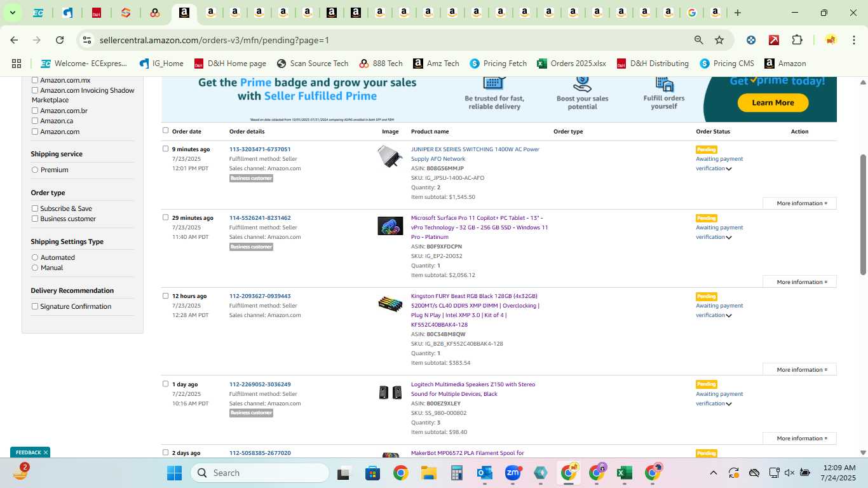Image resolution: width=868 pixels, height=488 pixels.
Task: Select Manual shipping settings type
Action: tap(35, 268)
